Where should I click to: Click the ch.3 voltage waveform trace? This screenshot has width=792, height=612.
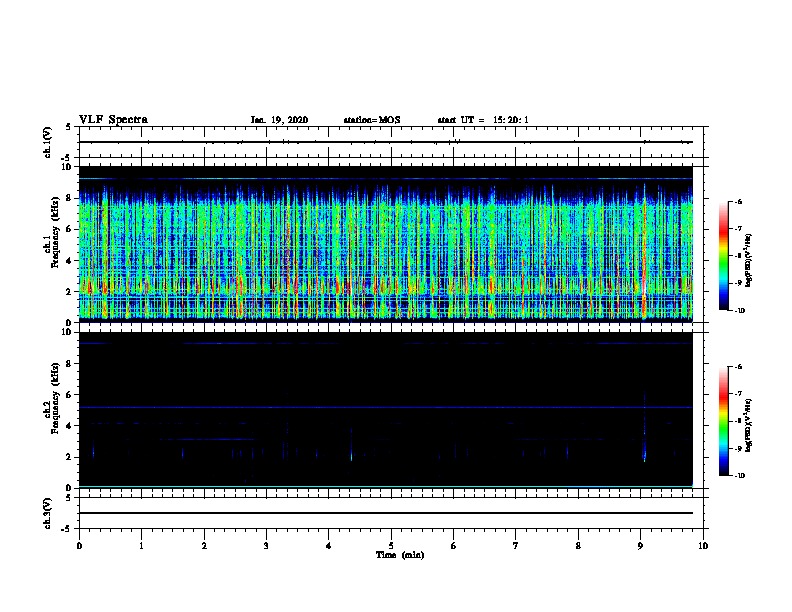385,513
